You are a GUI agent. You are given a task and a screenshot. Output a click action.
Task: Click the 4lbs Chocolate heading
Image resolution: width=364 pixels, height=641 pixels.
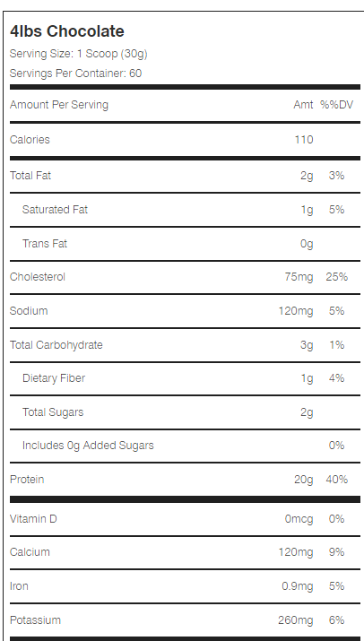click(66, 31)
